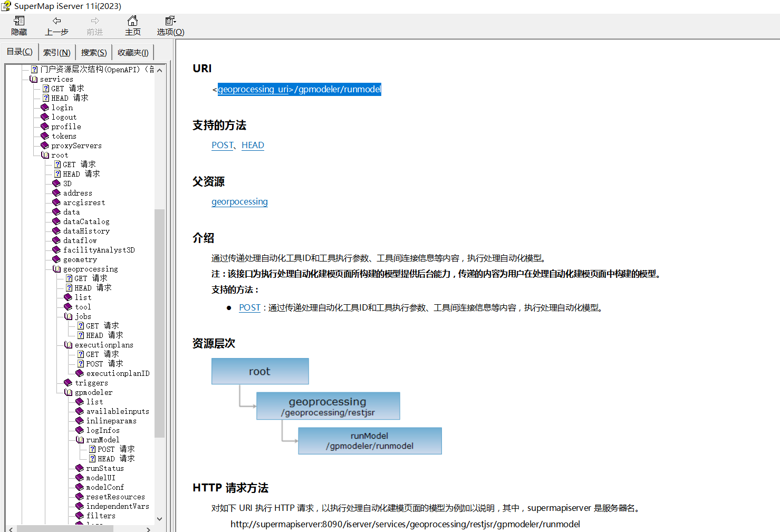Switch to the 收藏夹(I) favorites tab
Image resolution: width=780 pixels, height=532 pixels.
[133, 53]
